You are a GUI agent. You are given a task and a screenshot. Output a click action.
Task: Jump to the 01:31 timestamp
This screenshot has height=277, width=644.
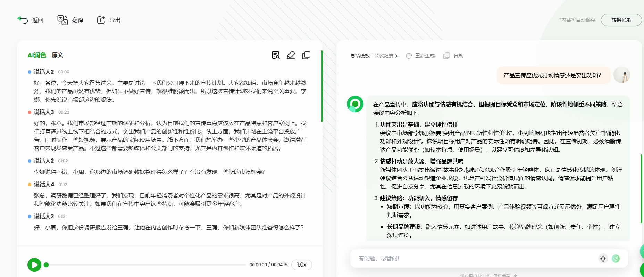pyautogui.click(x=62, y=217)
